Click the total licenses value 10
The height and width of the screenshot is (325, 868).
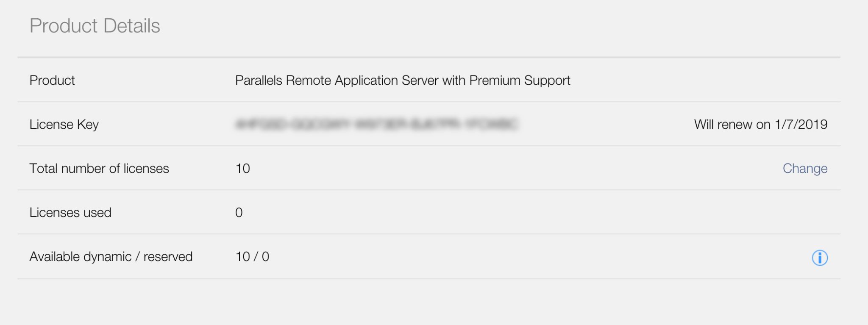243,169
